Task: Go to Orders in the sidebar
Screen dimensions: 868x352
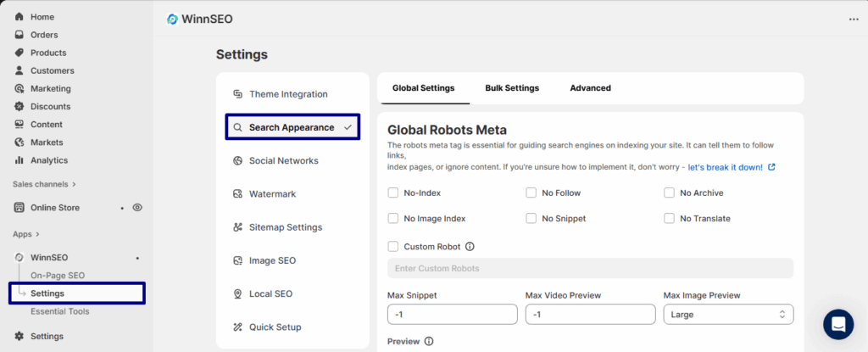Action: pos(44,35)
